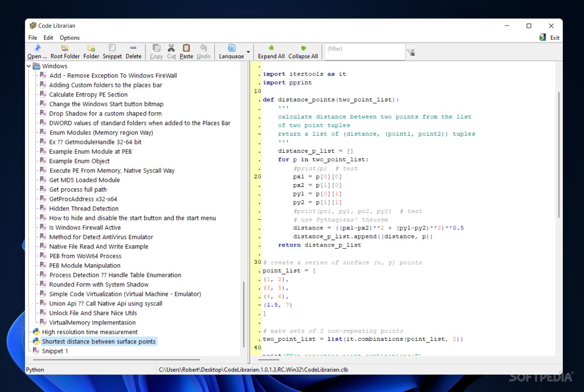
Task: Select 'Calculate Entropy PE Section' snippet
Action: (x=88, y=95)
